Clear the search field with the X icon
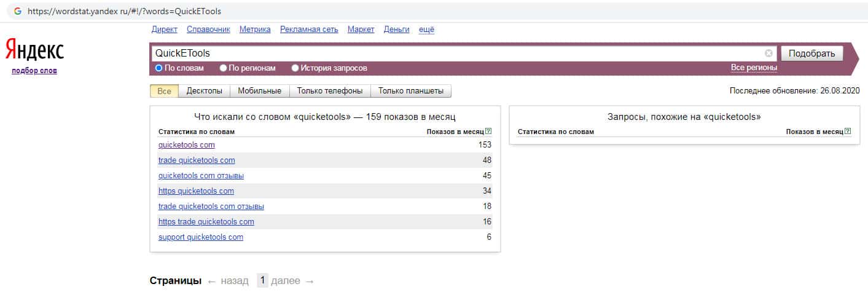Screen dimensions: 868x300 tap(768, 53)
